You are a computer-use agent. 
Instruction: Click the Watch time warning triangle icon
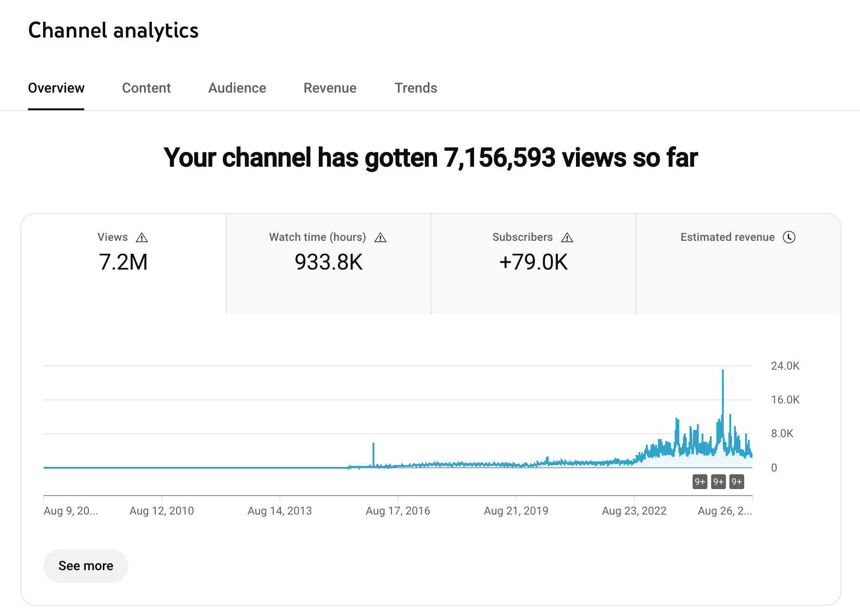[x=380, y=238]
